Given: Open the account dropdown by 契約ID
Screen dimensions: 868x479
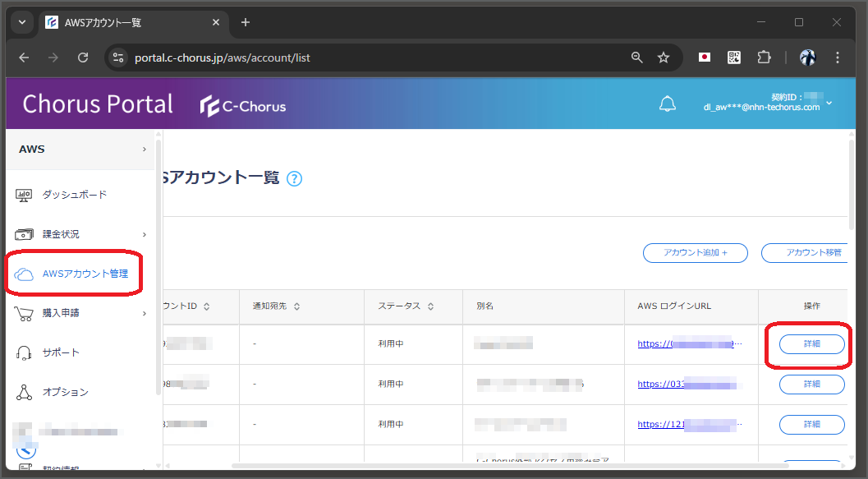Looking at the screenshot, I should pyautogui.click(x=829, y=103).
